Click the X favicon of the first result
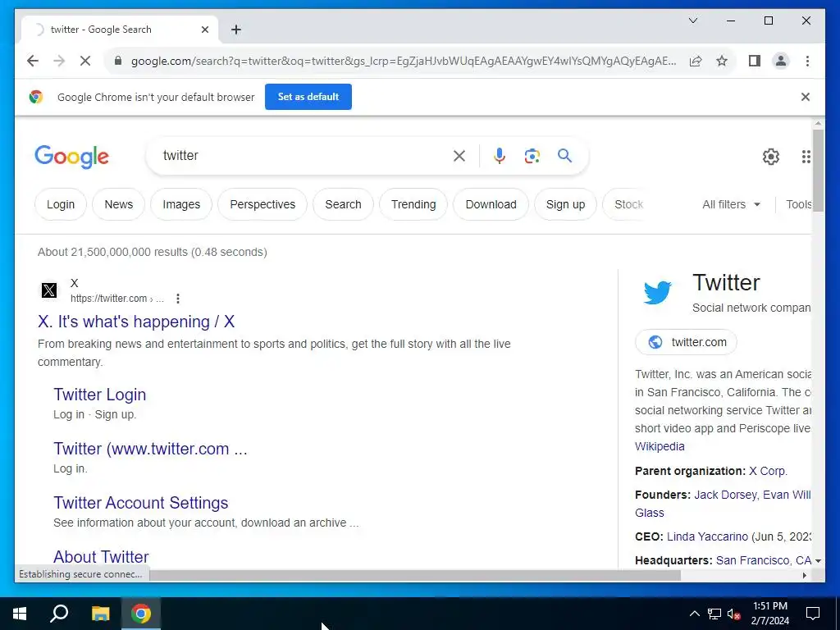840x630 pixels. coord(48,290)
